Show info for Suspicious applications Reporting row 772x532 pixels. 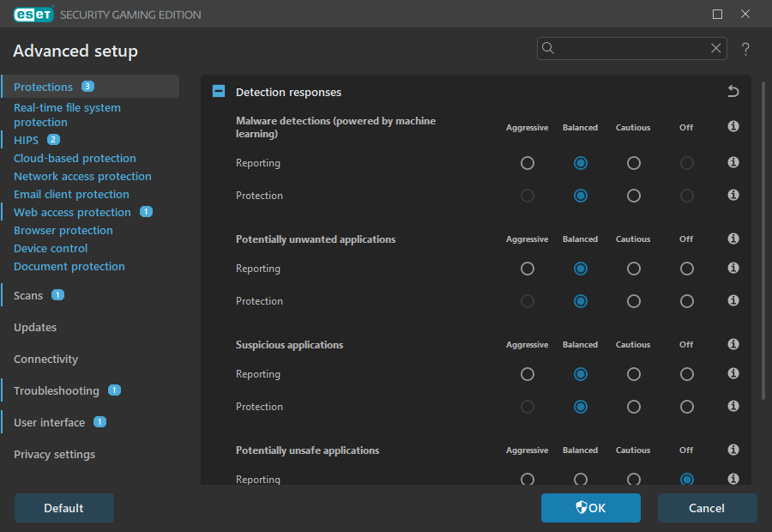point(733,373)
